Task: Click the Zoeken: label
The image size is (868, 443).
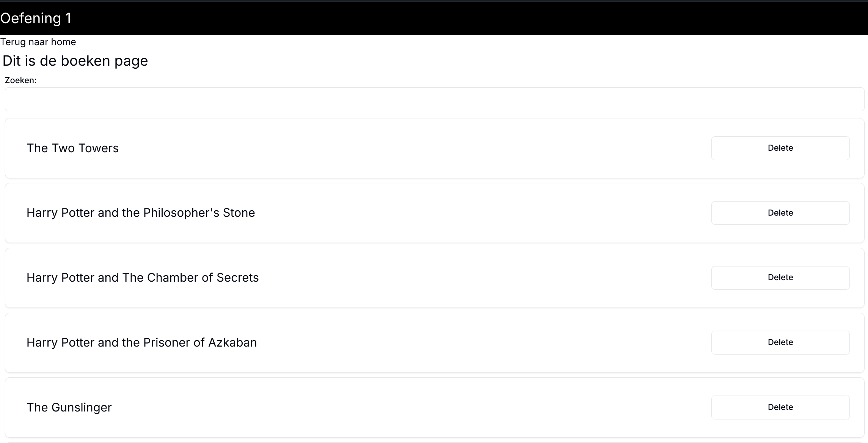Action: pos(21,80)
